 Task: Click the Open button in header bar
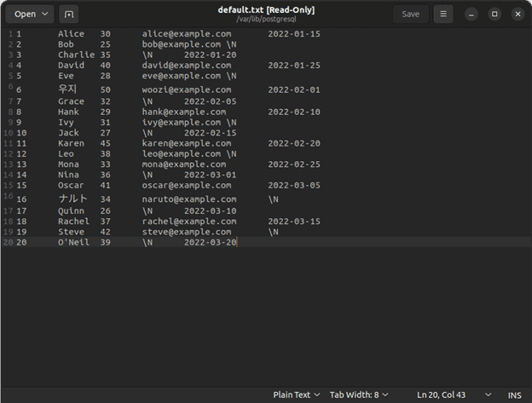click(x=25, y=14)
